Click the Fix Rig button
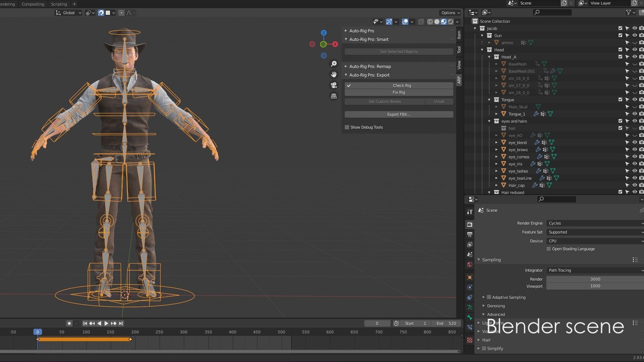Image resolution: width=644 pixels, height=362 pixels. coord(398,93)
